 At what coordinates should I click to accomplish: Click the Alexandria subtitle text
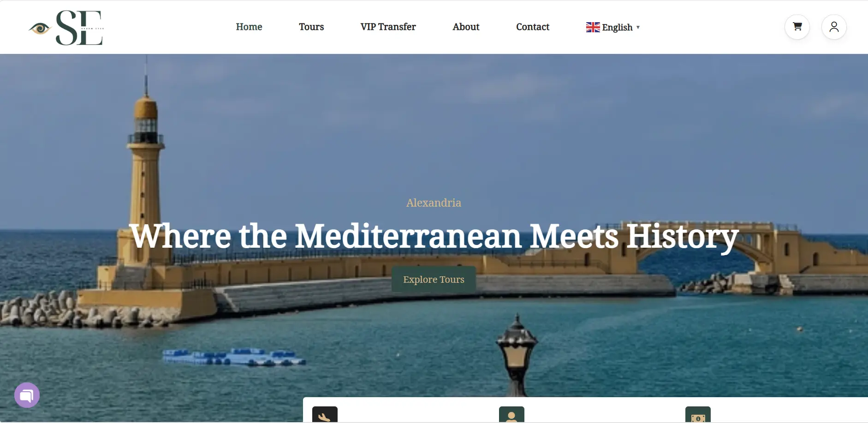pos(434,203)
